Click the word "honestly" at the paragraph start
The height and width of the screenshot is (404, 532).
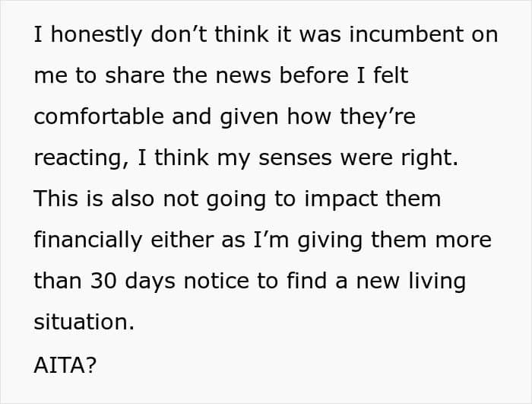pos(96,35)
